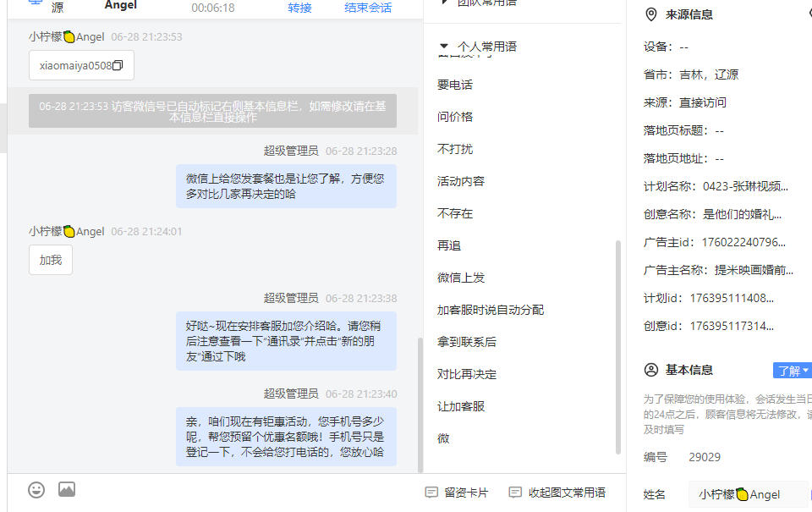Click the 来源信息 location pin icon
This screenshot has height=512, width=812.
[651, 14]
